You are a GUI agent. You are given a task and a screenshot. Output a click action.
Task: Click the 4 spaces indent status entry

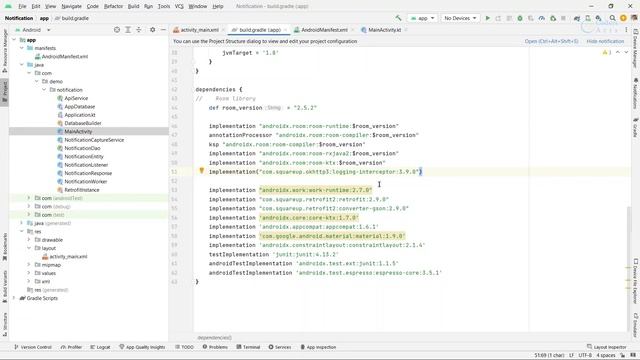coord(606,356)
